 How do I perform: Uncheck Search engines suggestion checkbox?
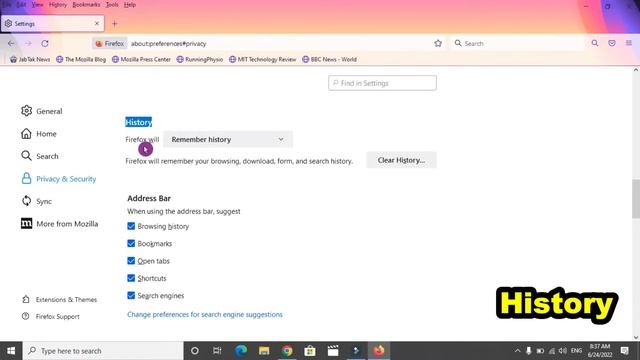pyautogui.click(x=131, y=296)
